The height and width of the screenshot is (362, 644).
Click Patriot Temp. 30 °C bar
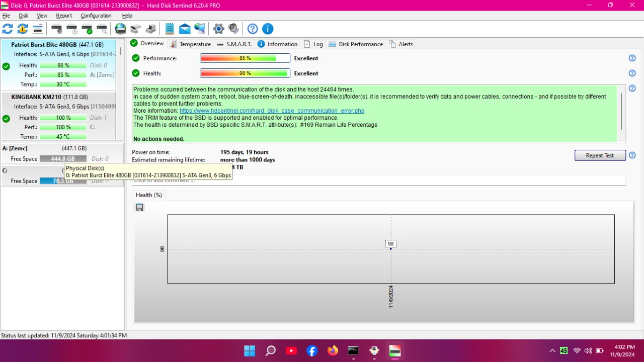63,84
